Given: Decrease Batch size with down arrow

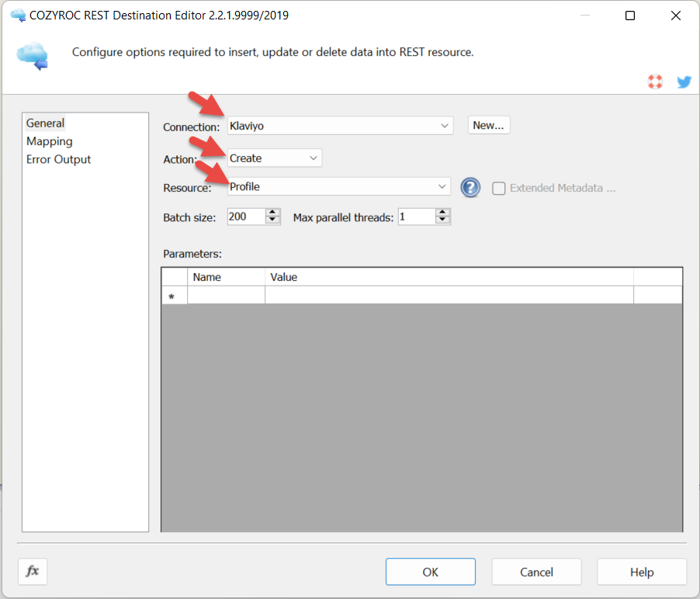Looking at the screenshot, I should (x=272, y=220).
